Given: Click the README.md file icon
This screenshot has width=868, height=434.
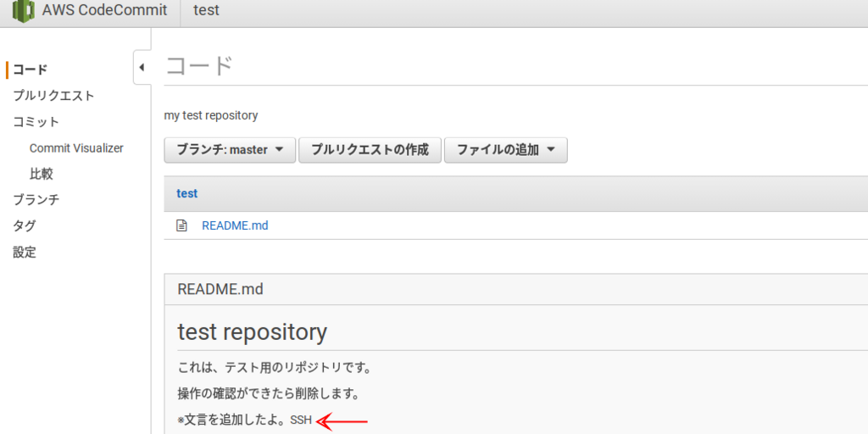Looking at the screenshot, I should click(181, 225).
